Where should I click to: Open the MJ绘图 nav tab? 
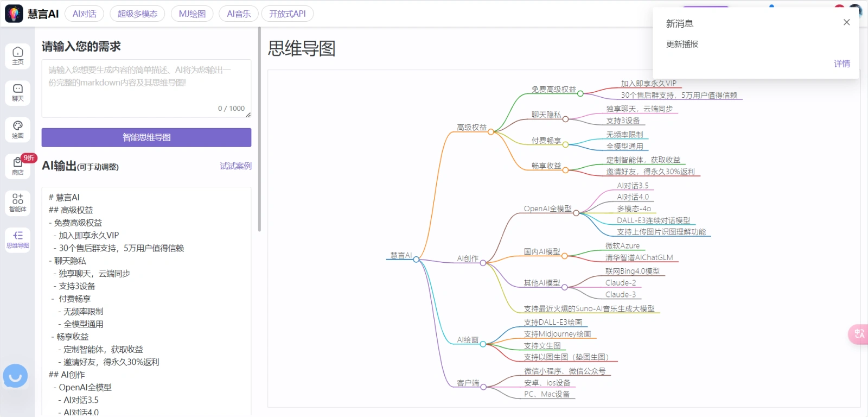click(x=192, y=14)
